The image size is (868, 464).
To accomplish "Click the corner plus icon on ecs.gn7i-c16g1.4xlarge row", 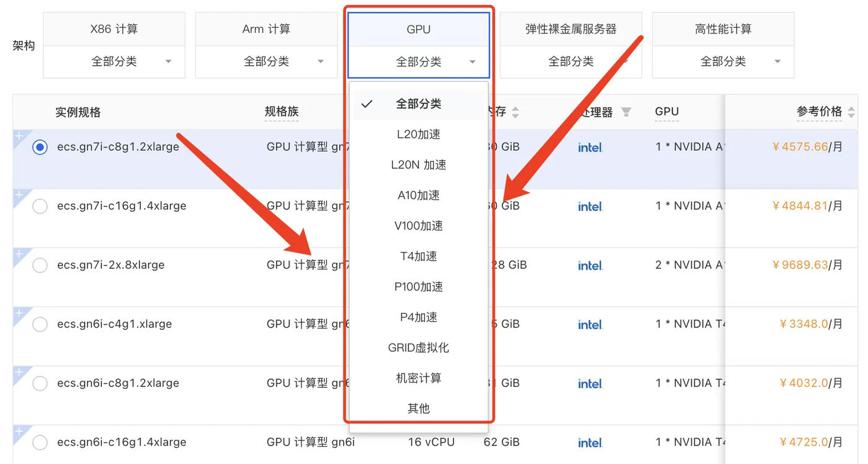I will pos(19,195).
